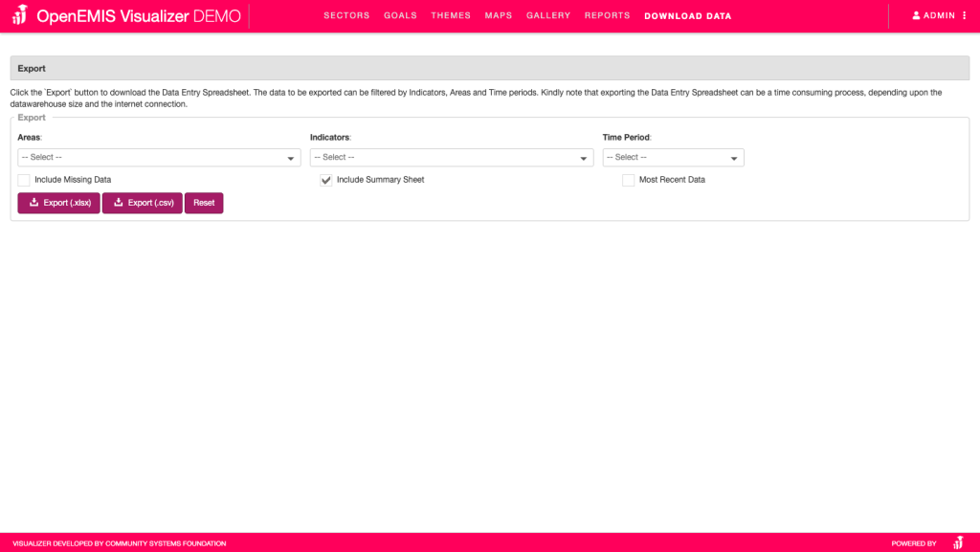Click the footer Powered By logo icon

click(x=958, y=542)
